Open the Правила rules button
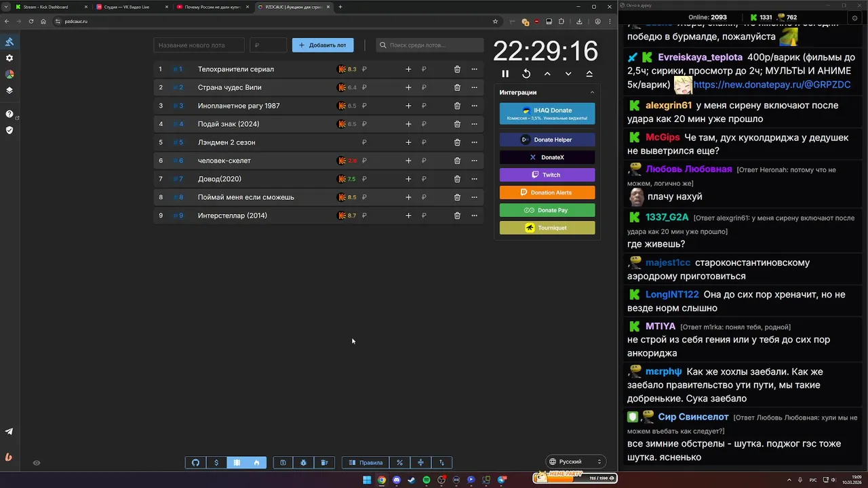Image resolution: width=868 pixels, height=488 pixels. point(366,463)
